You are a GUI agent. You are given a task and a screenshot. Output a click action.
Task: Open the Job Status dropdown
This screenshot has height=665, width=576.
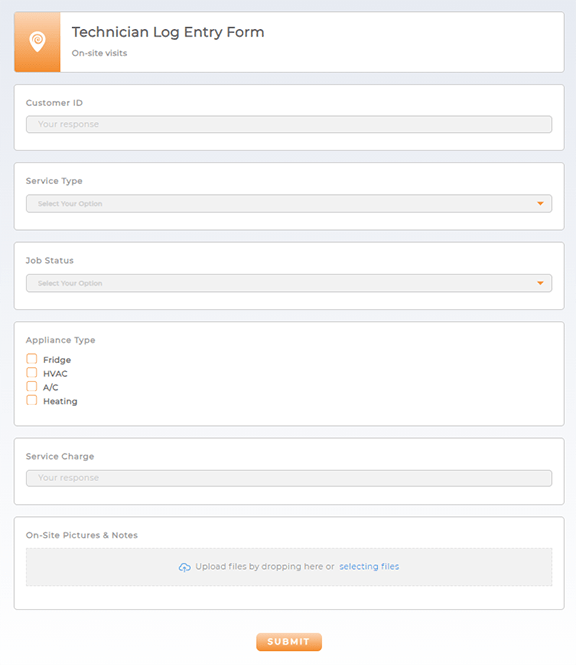289,283
